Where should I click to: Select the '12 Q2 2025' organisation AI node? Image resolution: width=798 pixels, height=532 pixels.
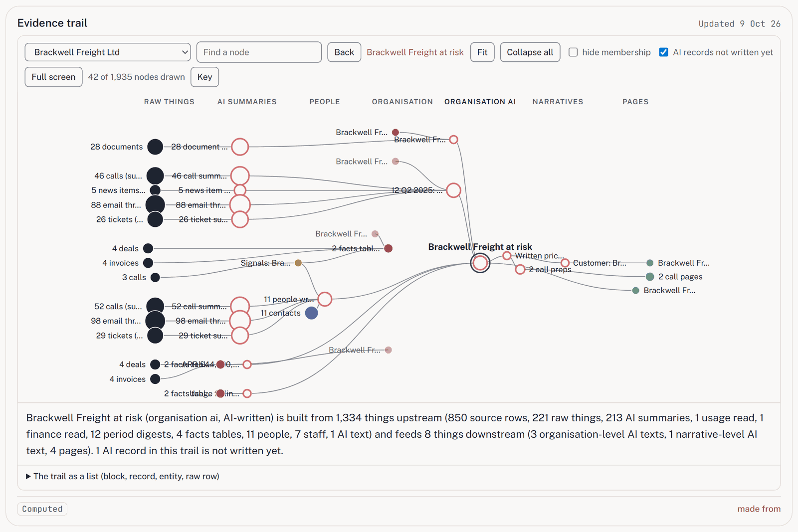[453, 190]
